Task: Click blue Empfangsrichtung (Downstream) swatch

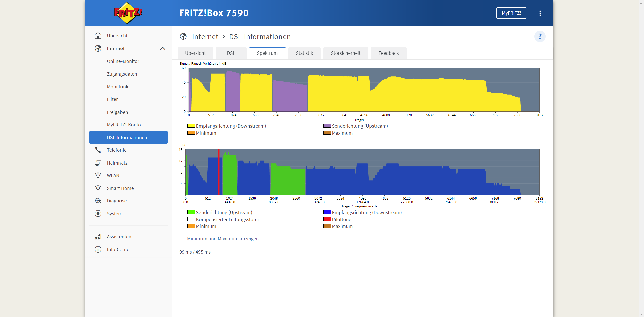Action: click(x=327, y=212)
